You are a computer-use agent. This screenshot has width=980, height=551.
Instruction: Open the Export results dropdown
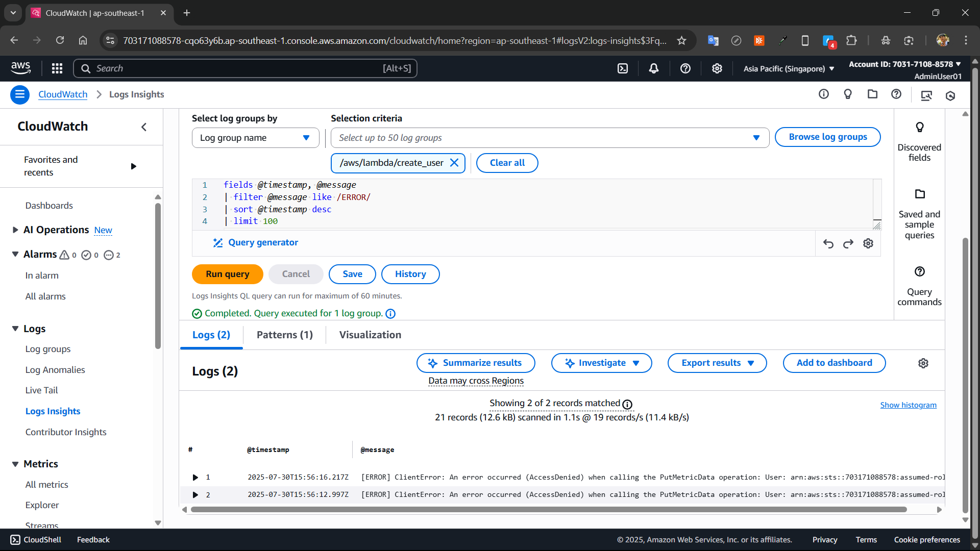pyautogui.click(x=717, y=363)
